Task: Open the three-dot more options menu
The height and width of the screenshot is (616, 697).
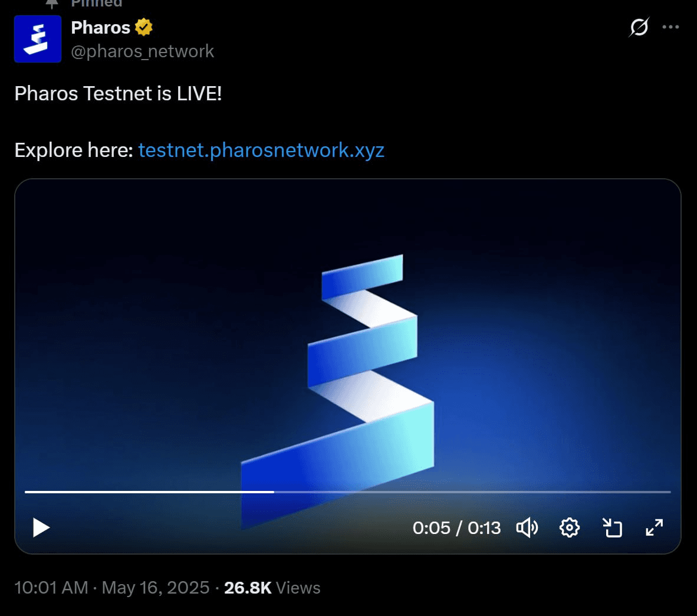Action: click(670, 27)
